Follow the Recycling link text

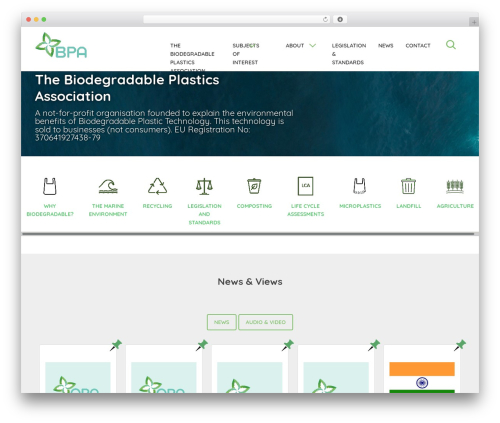click(157, 206)
